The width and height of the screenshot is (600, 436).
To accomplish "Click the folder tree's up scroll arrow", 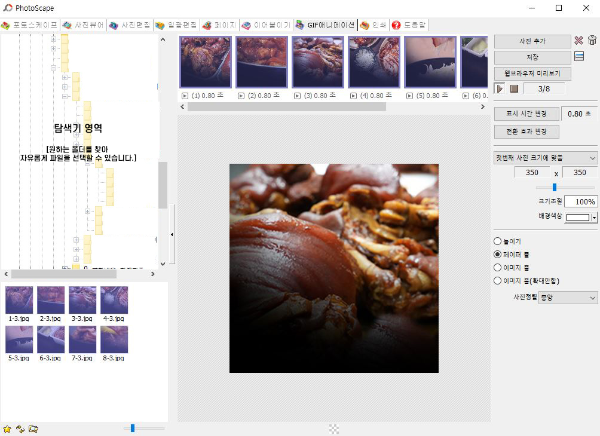I will pos(163,39).
